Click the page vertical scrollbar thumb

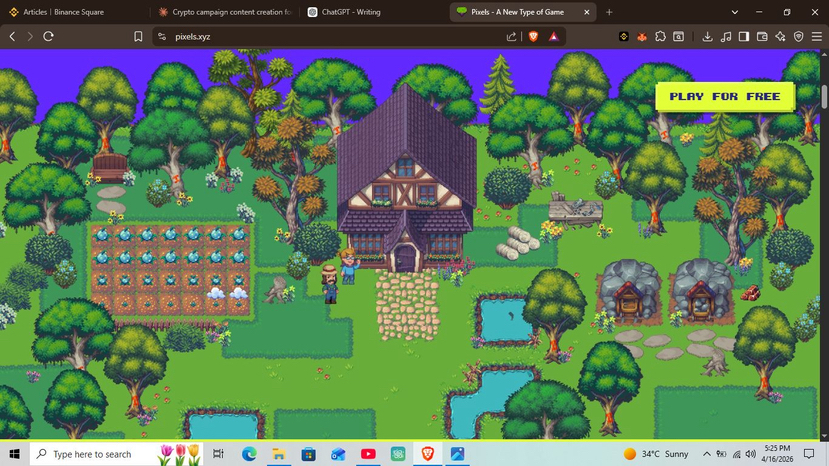824,97
